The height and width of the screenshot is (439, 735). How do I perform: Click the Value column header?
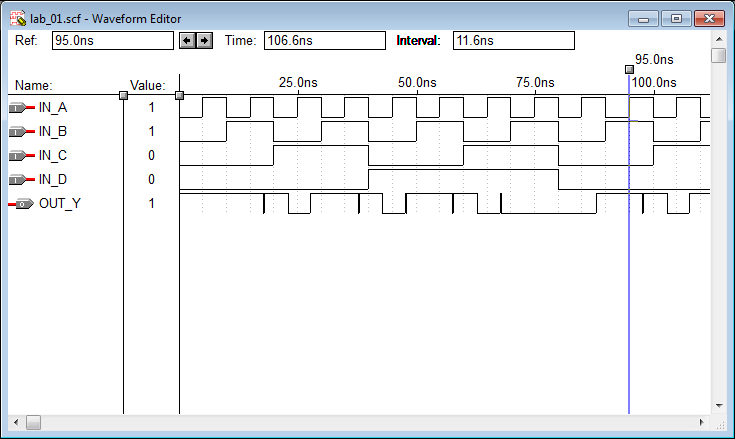click(148, 86)
